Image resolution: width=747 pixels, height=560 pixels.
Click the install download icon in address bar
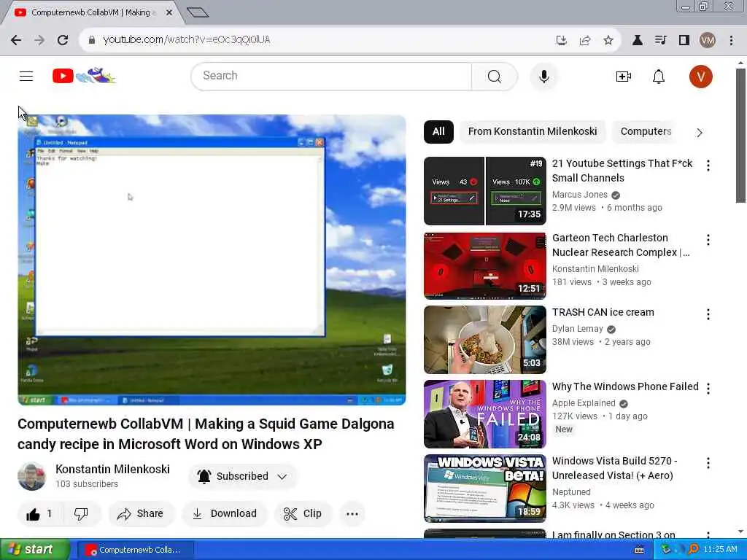[x=562, y=40]
